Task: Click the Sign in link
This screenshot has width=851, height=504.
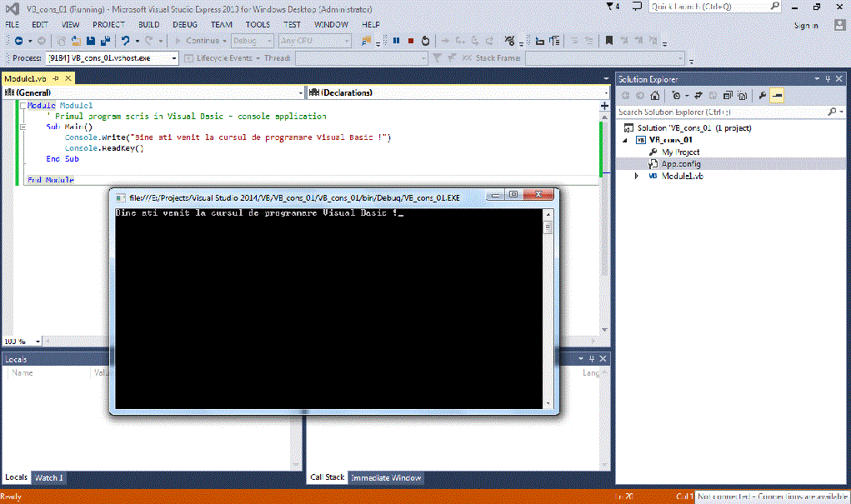Action: [x=806, y=26]
